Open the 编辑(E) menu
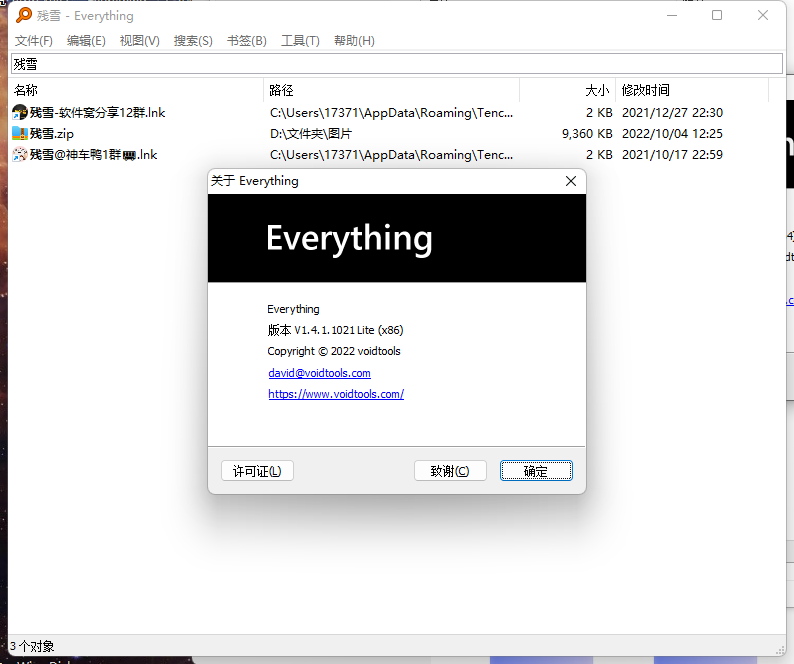The width and height of the screenshot is (794, 664). tap(86, 41)
